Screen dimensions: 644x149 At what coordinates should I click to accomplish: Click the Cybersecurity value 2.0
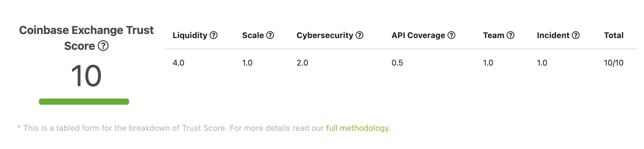[302, 63]
